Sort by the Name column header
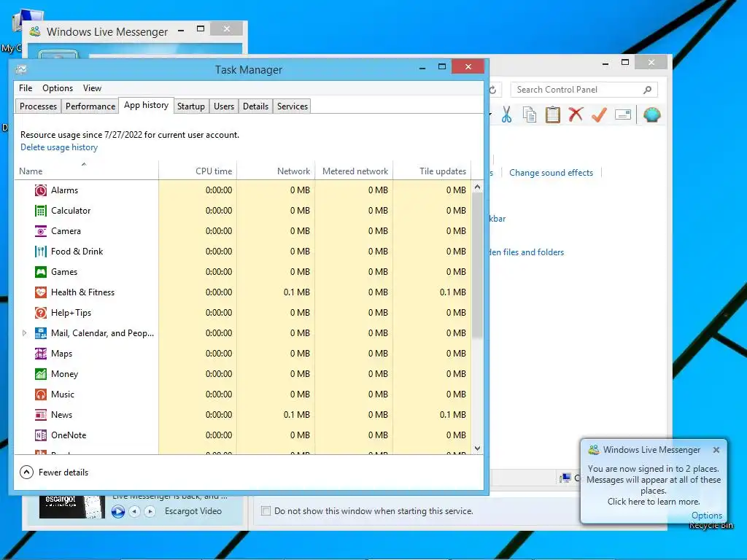 coord(86,171)
